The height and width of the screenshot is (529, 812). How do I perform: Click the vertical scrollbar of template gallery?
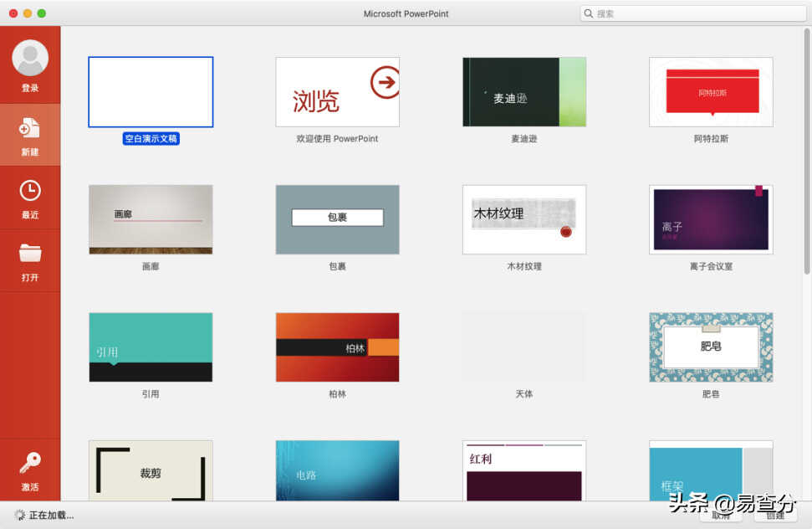coord(807,151)
